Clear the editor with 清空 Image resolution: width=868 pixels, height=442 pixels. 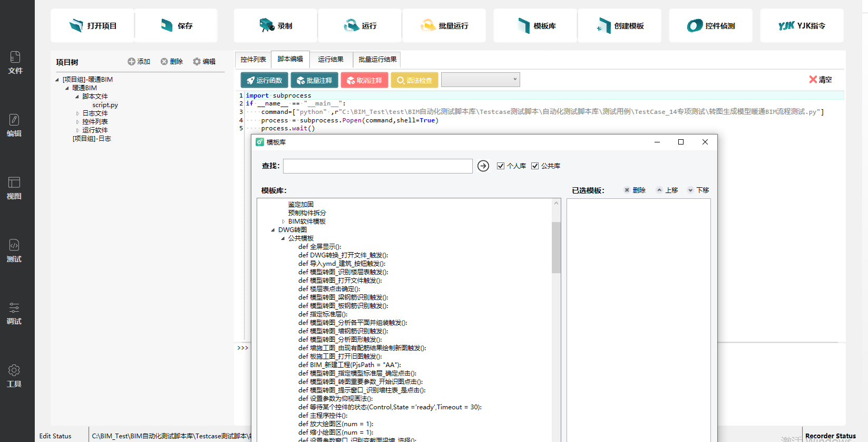[x=820, y=80]
